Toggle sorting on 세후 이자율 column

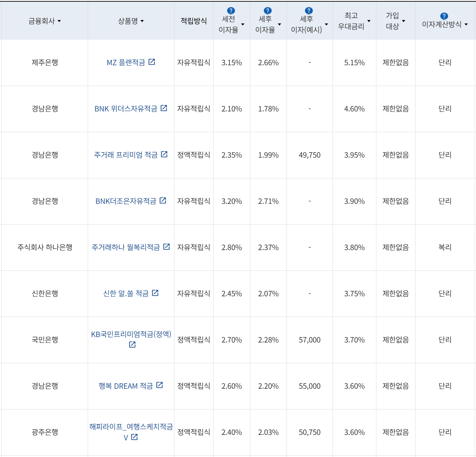point(279,24)
